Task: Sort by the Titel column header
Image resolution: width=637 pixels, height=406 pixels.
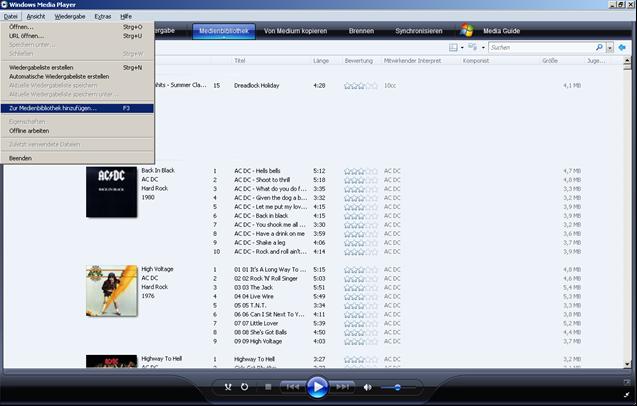Action: click(x=240, y=61)
